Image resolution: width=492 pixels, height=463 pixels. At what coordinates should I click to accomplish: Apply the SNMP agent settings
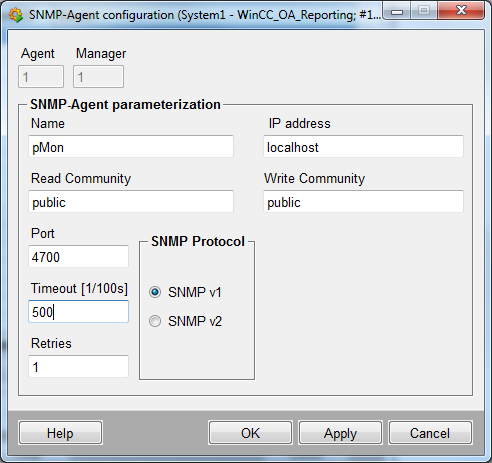pos(340,433)
